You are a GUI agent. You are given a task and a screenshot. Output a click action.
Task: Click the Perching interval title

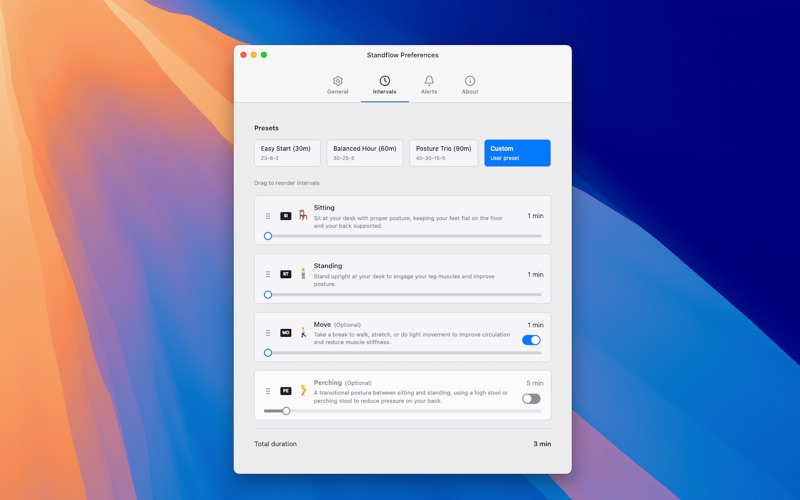point(328,383)
